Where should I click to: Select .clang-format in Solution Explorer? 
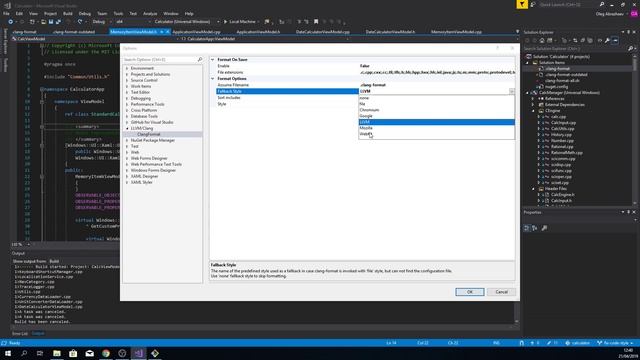click(557, 69)
